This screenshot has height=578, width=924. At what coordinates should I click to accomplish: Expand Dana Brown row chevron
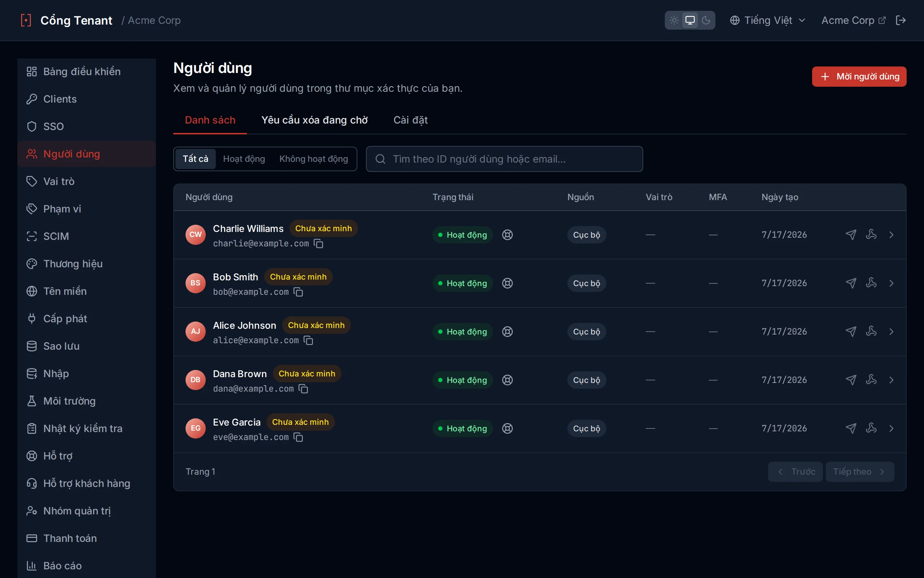892,380
